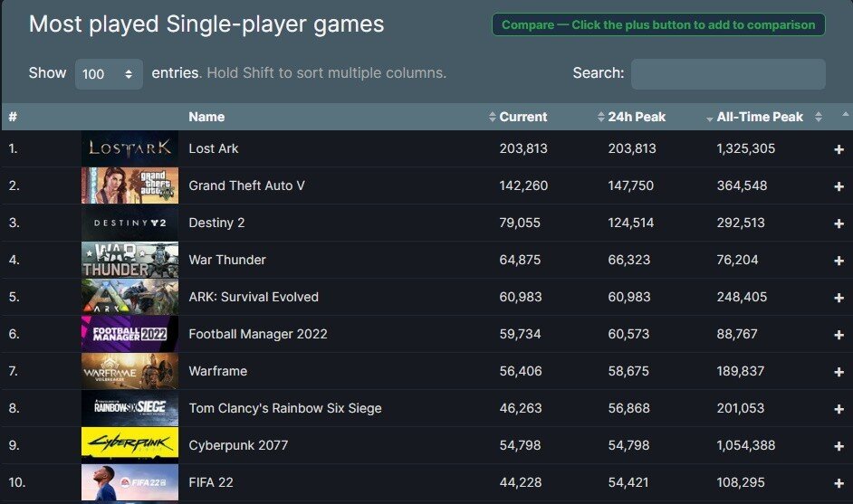
Task: Sort by Name column header
Action: (x=206, y=117)
